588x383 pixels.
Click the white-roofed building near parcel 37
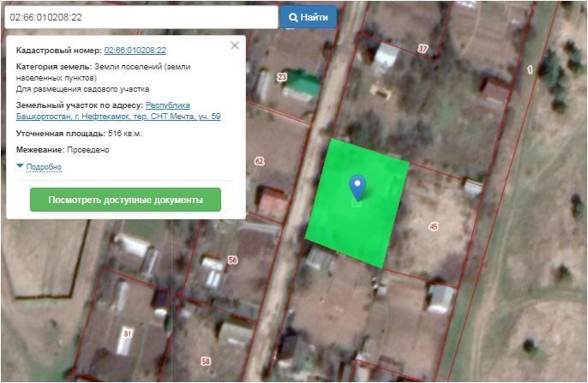click(x=385, y=56)
